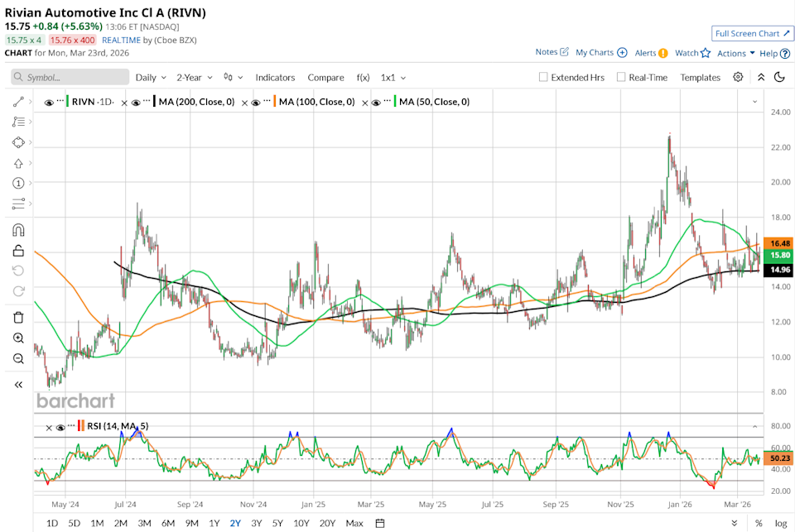Enable the Extended Hrs checkbox
Viewport: 795px width, 532px height.
tap(543, 77)
